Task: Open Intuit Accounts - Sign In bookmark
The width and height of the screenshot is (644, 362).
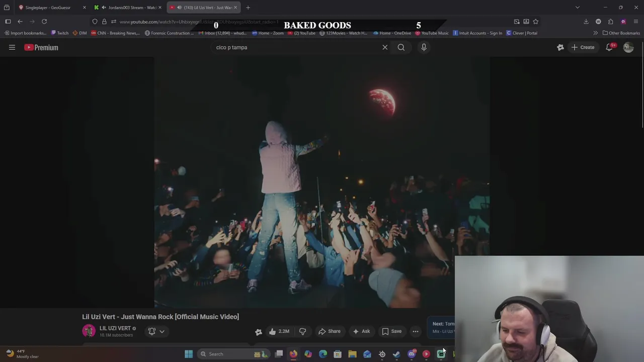Action: coord(477,33)
